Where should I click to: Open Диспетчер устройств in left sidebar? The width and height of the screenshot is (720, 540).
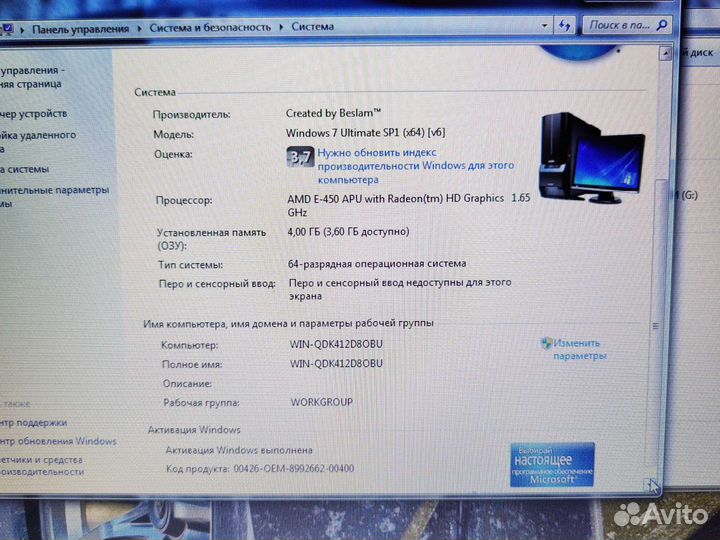tap(34, 114)
